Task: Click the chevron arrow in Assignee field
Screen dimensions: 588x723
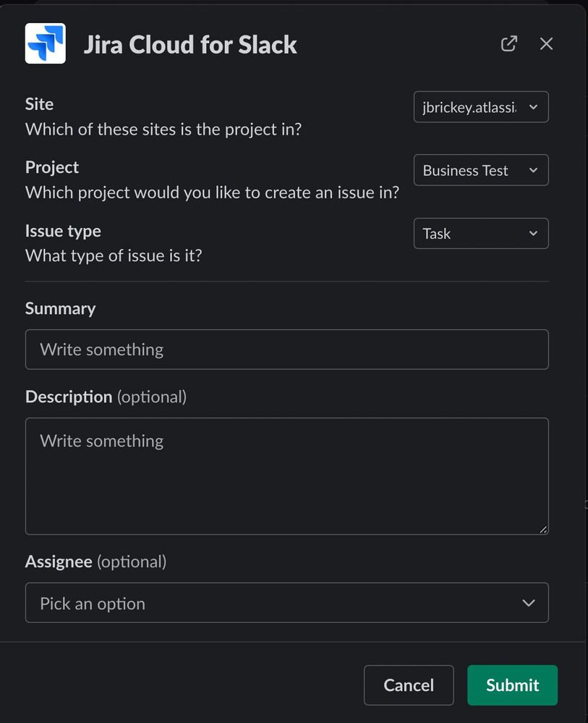Action: click(x=529, y=603)
